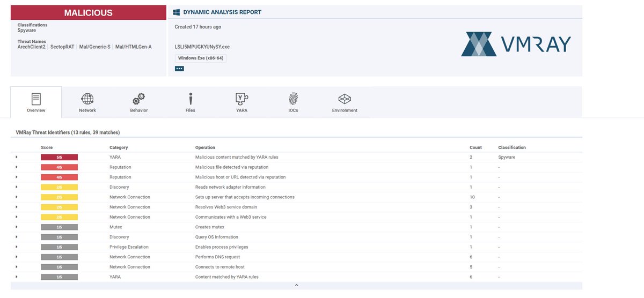
Task: Expand the Performs DNS request row
Action: 17,257
